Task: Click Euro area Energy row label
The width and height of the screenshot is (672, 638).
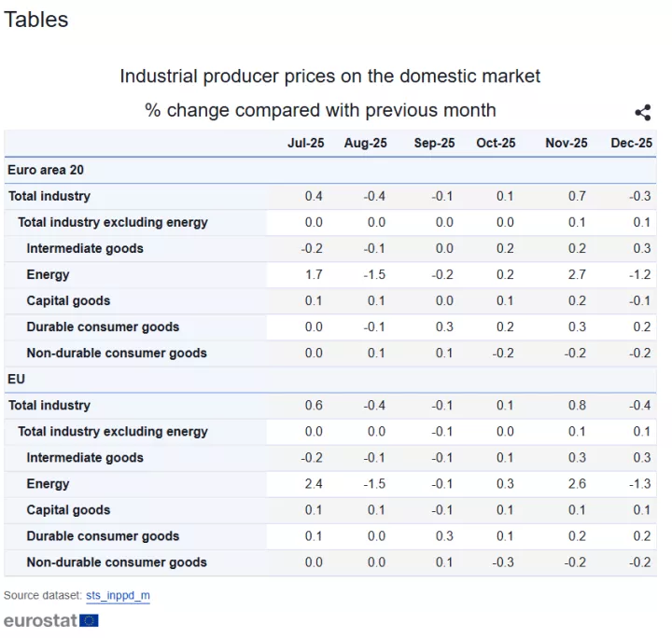Action: 48,274
